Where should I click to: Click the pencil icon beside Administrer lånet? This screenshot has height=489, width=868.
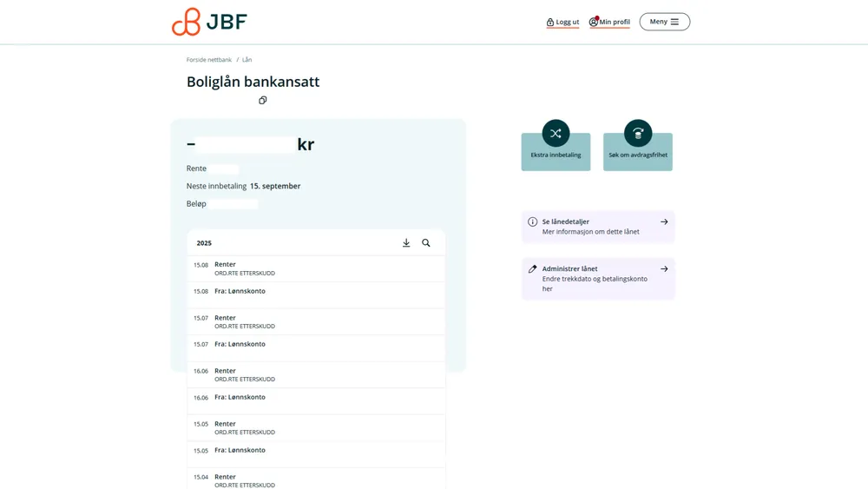click(x=533, y=269)
